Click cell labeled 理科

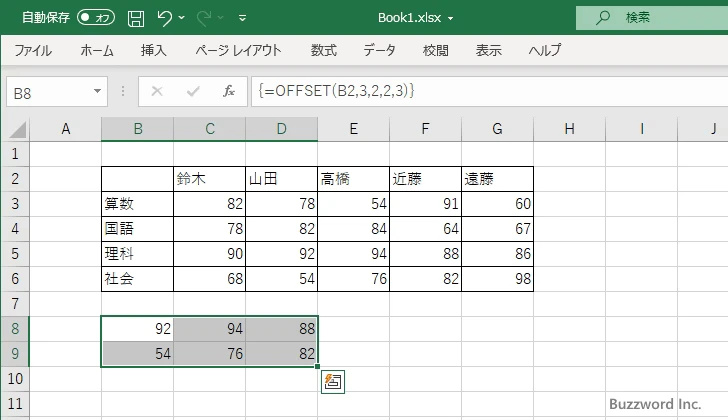click(x=137, y=254)
